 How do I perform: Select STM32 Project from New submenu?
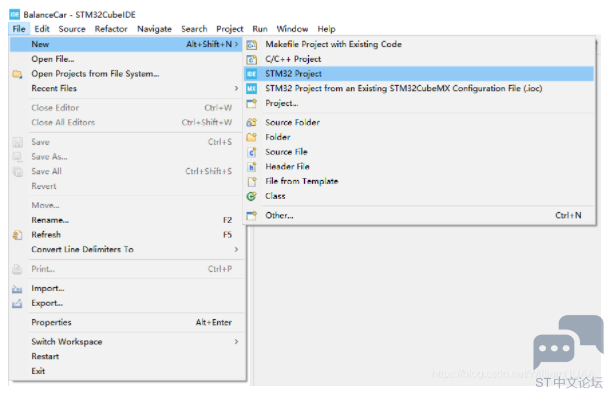[x=419, y=74]
